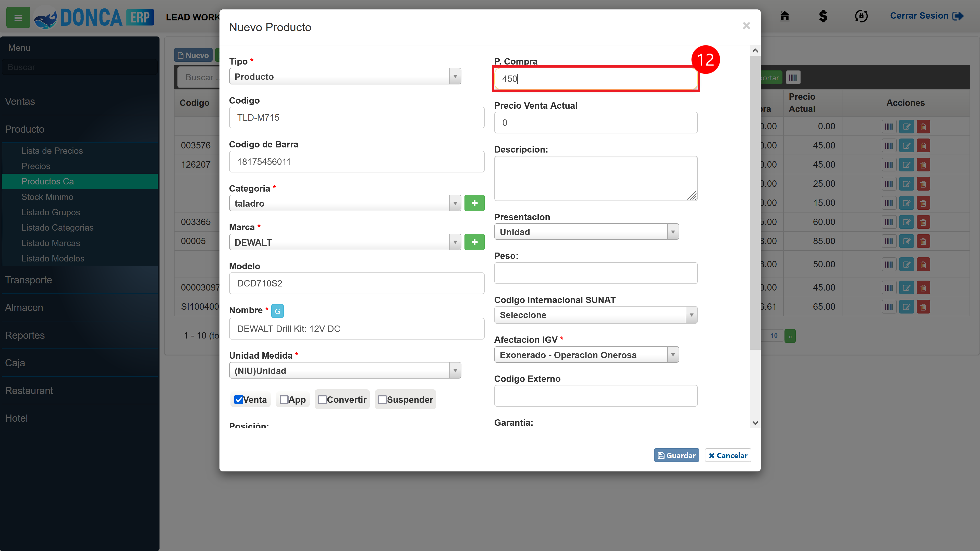Open the Tipo dropdown
This screenshot has height=551, width=980.
tap(345, 77)
